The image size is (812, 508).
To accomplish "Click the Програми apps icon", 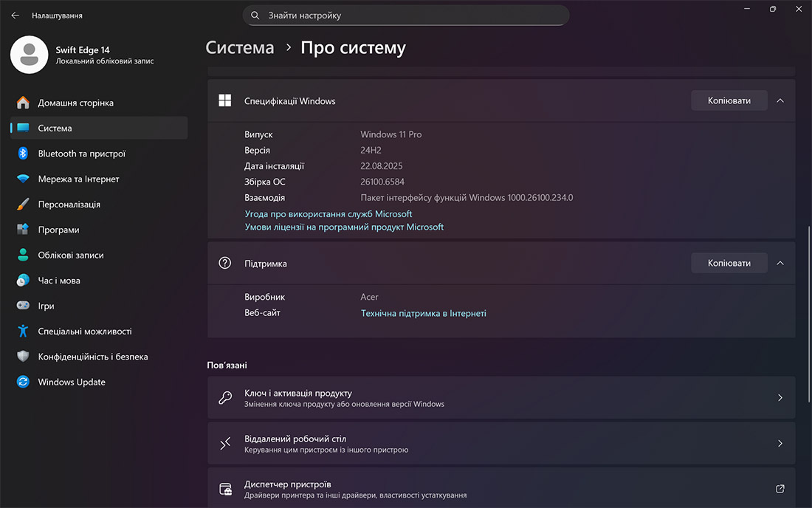I will pos(23,230).
